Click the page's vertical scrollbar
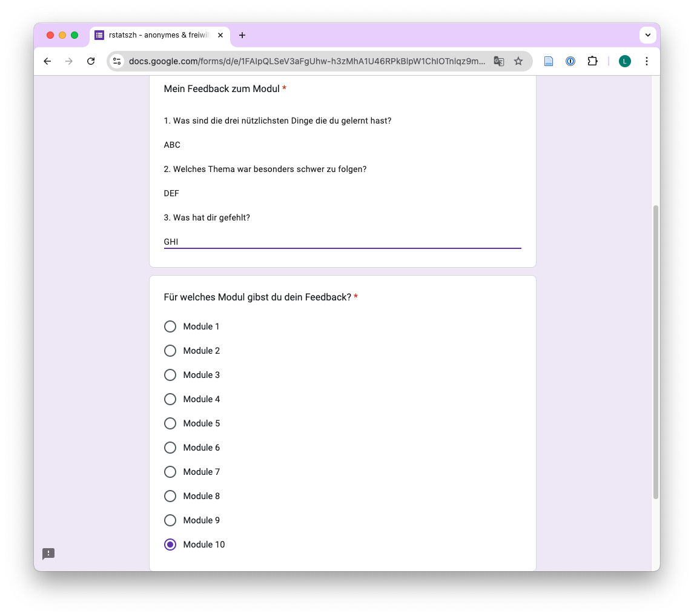 click(x=655, y=351)
